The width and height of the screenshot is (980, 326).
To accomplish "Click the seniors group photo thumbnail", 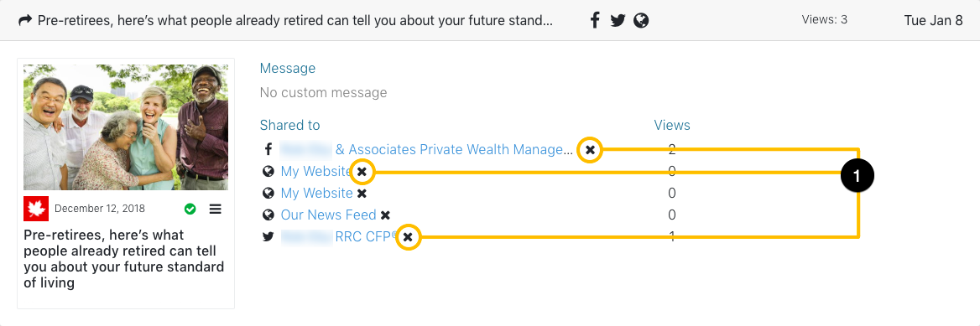I will point(126,127).
